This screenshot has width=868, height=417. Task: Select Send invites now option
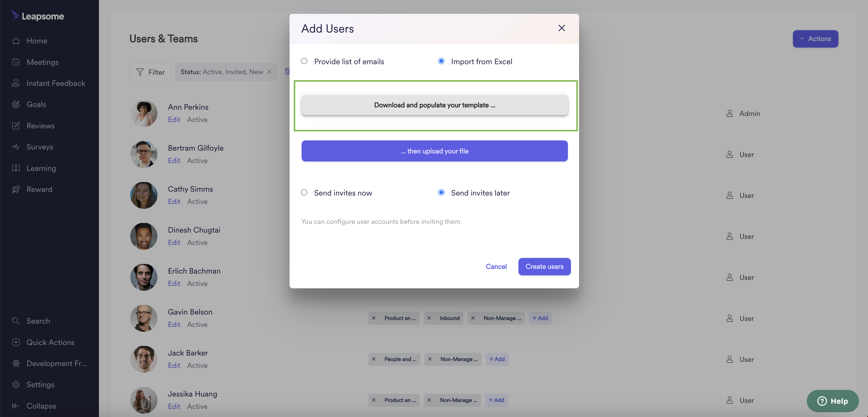pos(304,192)
